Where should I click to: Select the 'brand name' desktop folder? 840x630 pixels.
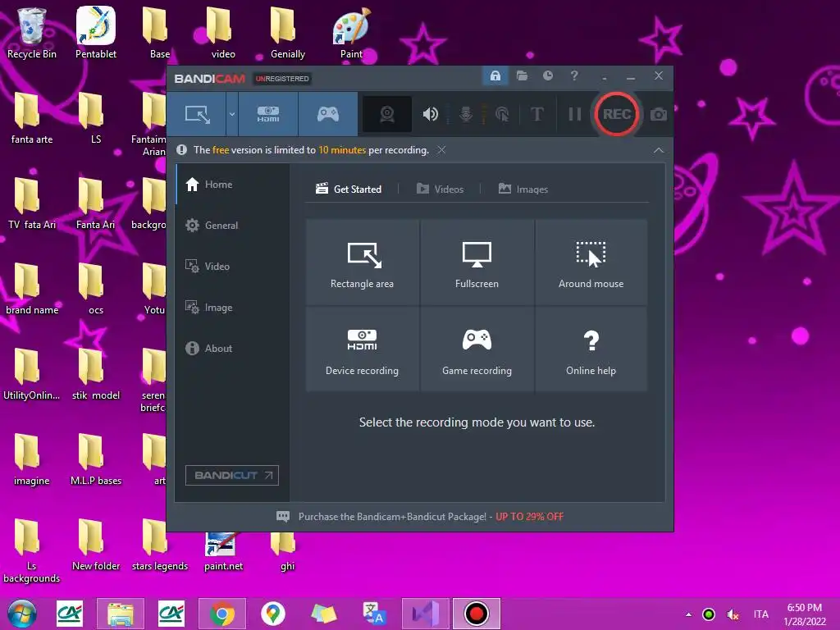[32, 290]
